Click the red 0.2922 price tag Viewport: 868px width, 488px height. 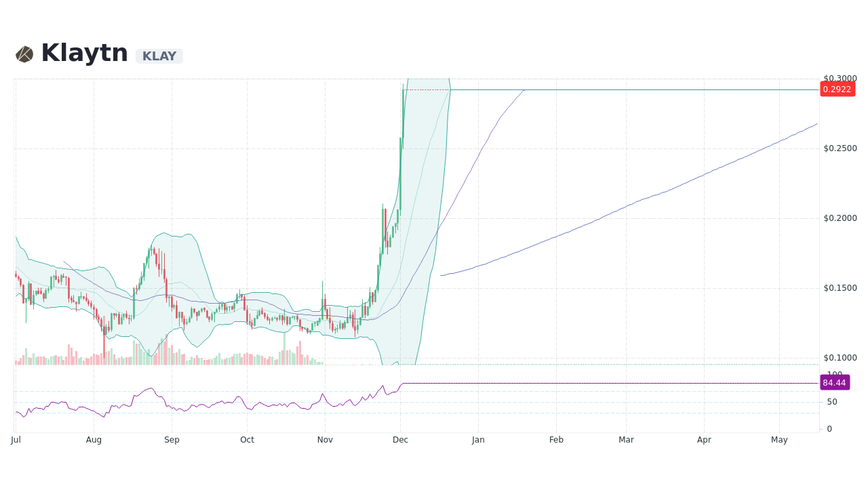point(837,89)
